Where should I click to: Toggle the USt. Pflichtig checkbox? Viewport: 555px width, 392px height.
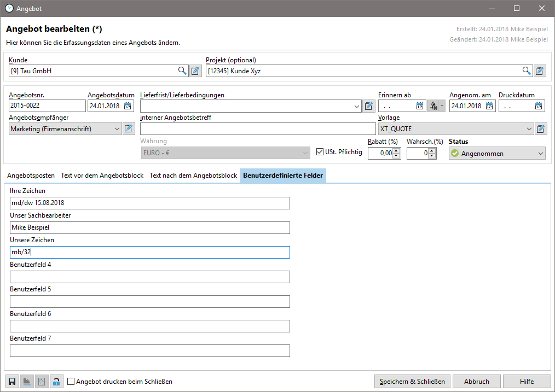coord(320,152)
